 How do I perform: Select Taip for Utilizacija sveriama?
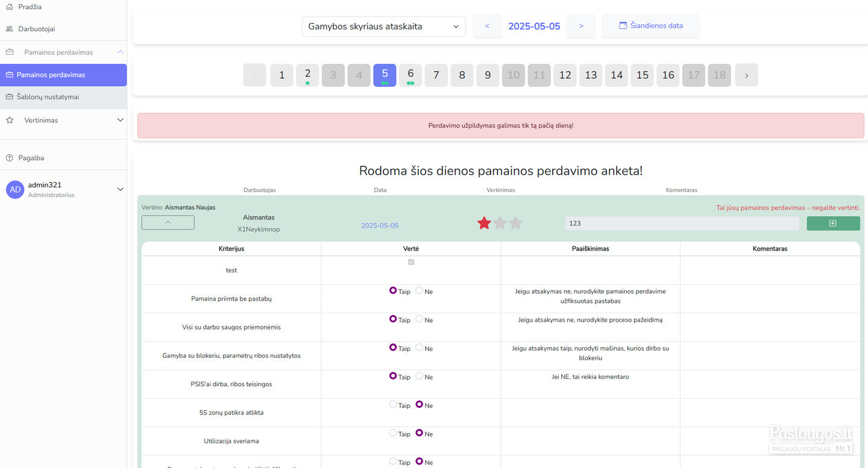coord(393,432)
